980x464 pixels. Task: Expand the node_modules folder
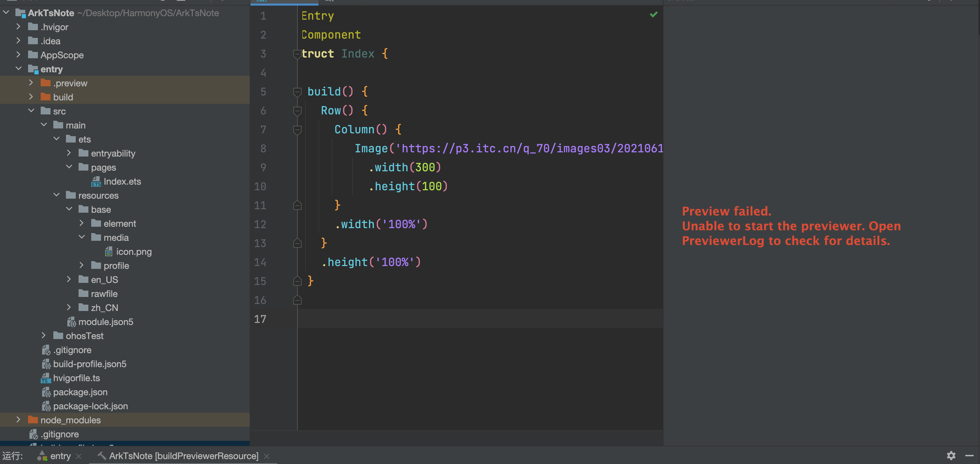click(x=18, y=420)
